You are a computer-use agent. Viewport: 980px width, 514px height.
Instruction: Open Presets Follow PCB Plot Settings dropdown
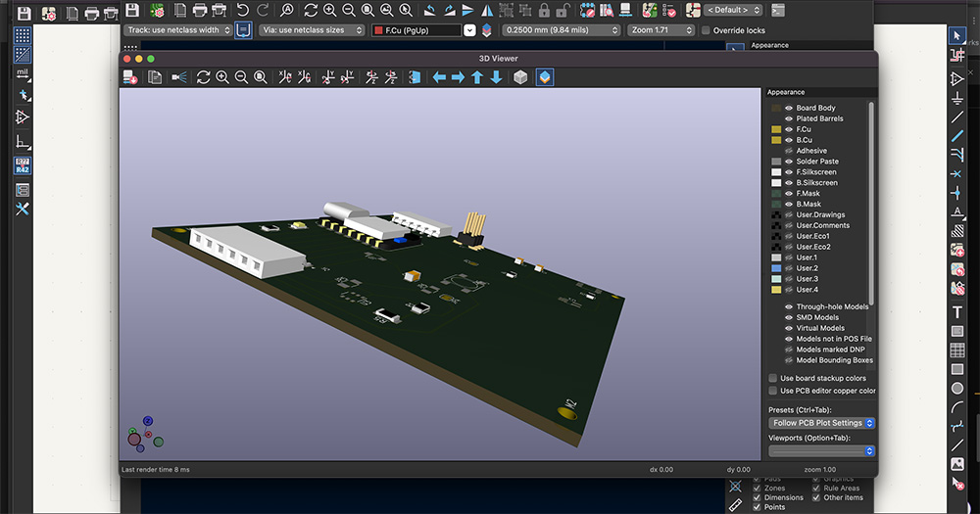tap(821, 423)
